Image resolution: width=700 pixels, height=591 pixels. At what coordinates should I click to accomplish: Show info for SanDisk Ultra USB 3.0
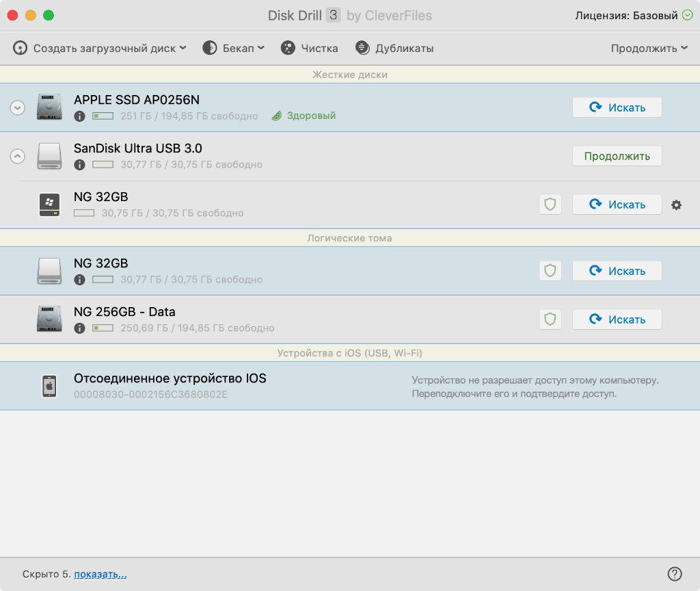pyautogui.click(x=79, y=165)
